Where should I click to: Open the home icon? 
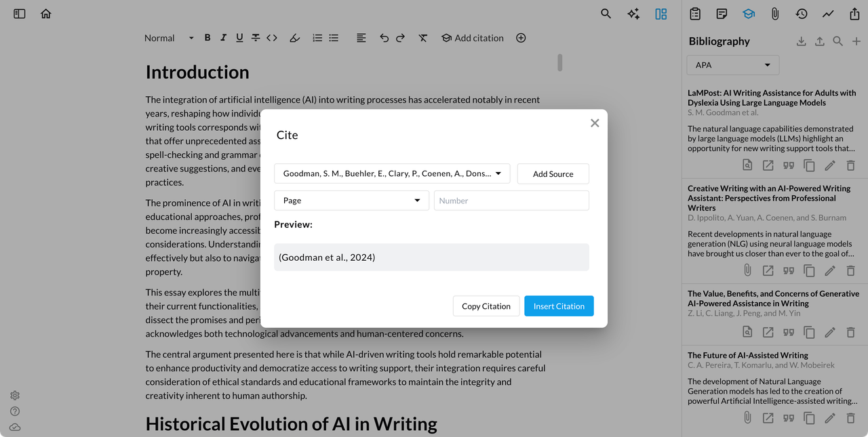(x=46, y=14)
